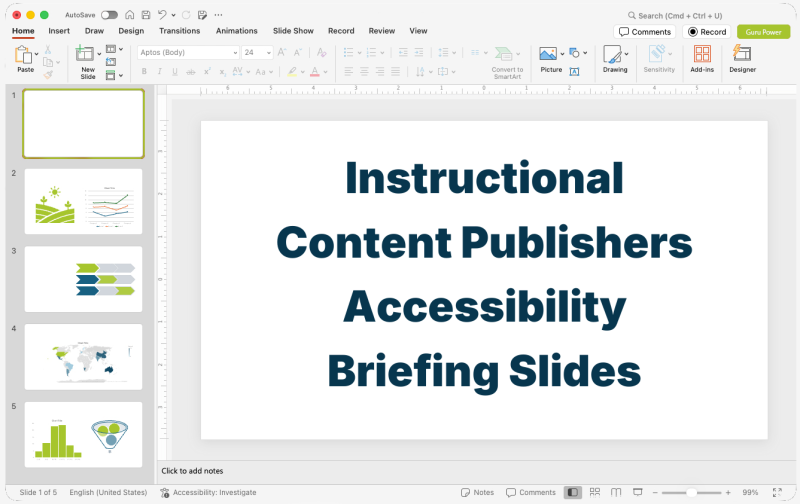Undo the last action
The height and width of the screenshot is (504, 800).
(162, 15)
